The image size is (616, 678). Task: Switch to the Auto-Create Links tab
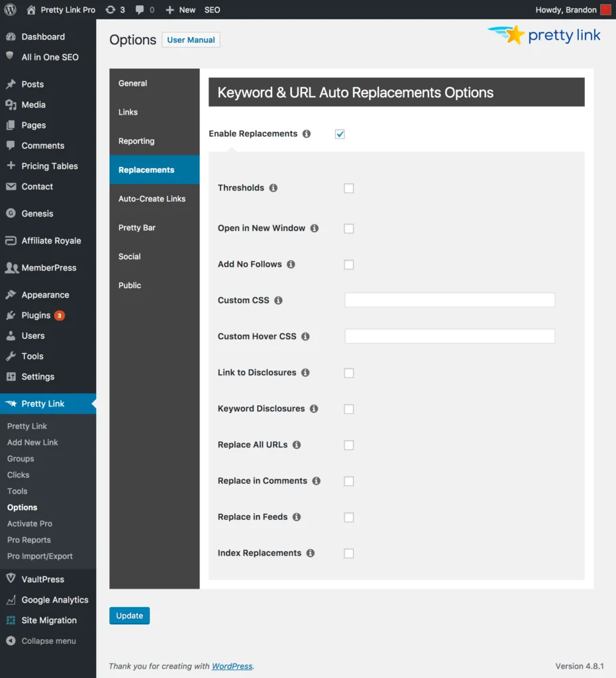(x=152, y=199)
